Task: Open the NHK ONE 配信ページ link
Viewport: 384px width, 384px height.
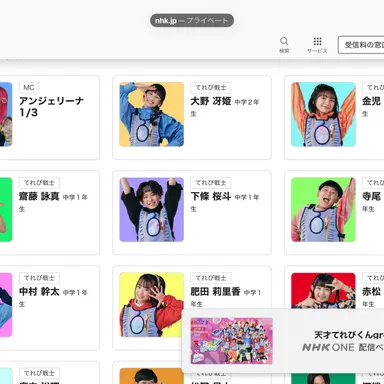Action: 343,347
